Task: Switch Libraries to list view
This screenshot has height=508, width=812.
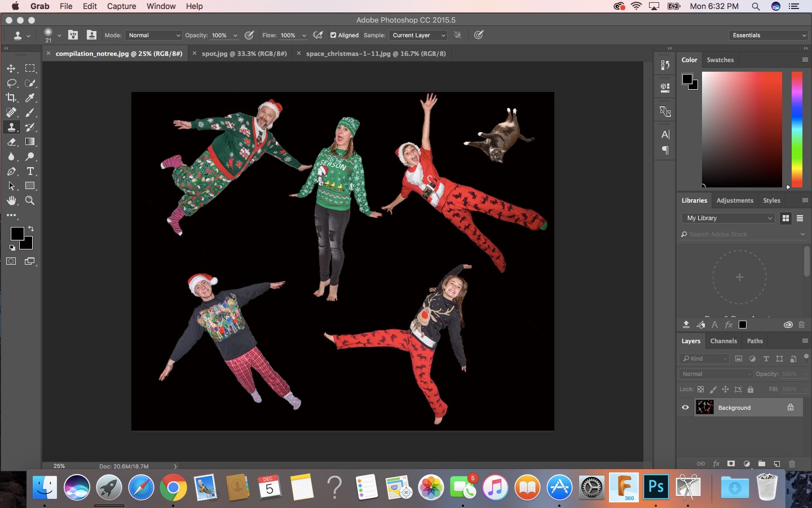Action: click(800, 218)
